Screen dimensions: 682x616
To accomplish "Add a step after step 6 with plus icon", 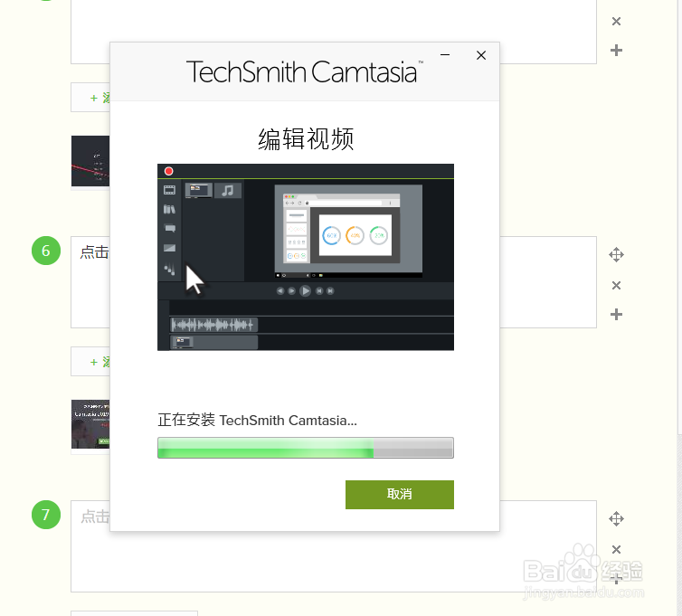I will (616, 314).
